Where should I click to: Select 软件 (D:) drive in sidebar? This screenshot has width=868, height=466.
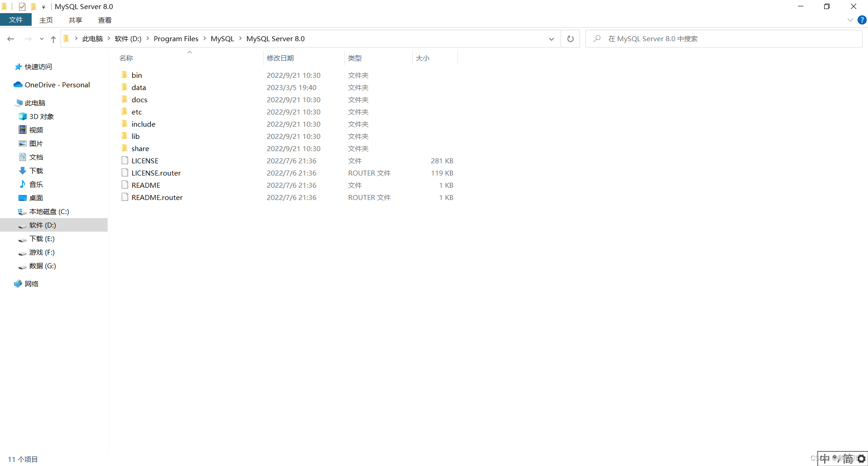[54, 225]
